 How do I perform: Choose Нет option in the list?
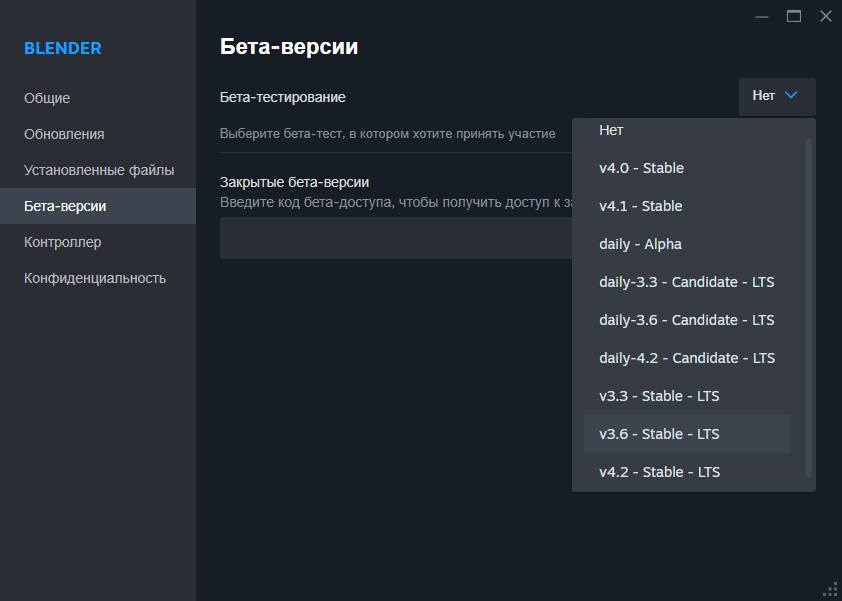point(611,130)
